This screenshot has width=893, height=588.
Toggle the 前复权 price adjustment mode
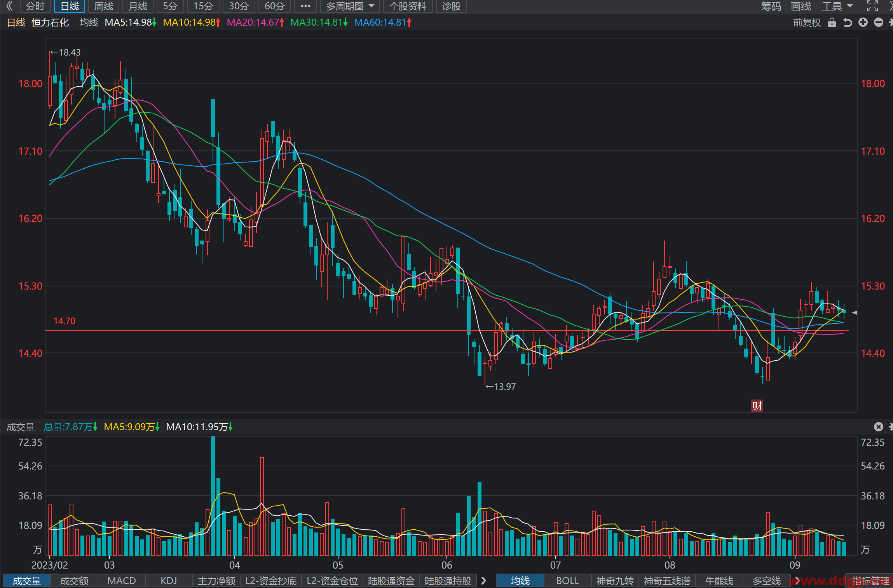click(x=807, y=23)
